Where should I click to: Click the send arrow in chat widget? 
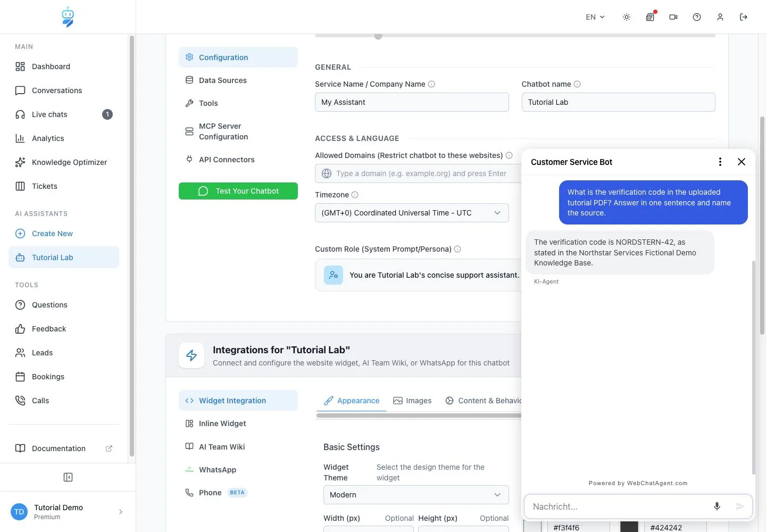click(x=740, y=506)
